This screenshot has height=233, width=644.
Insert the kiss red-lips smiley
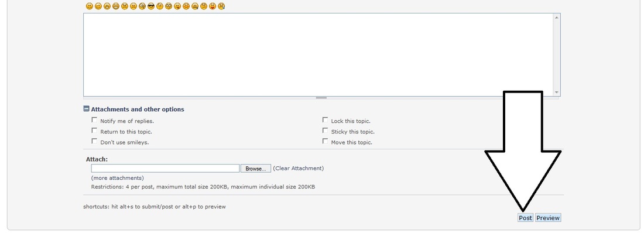[x=213, y=6]
